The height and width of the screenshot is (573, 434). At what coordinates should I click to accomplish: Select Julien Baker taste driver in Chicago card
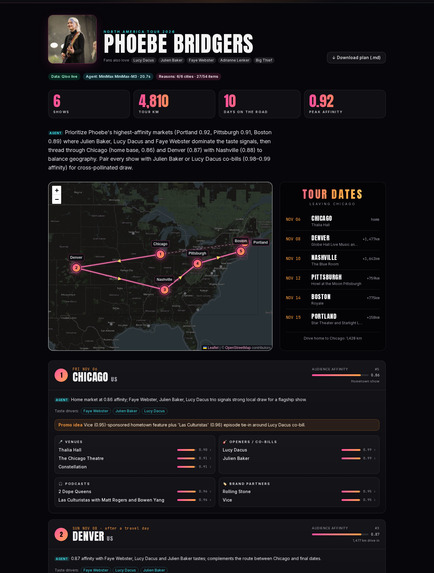[x=126, y=411]
